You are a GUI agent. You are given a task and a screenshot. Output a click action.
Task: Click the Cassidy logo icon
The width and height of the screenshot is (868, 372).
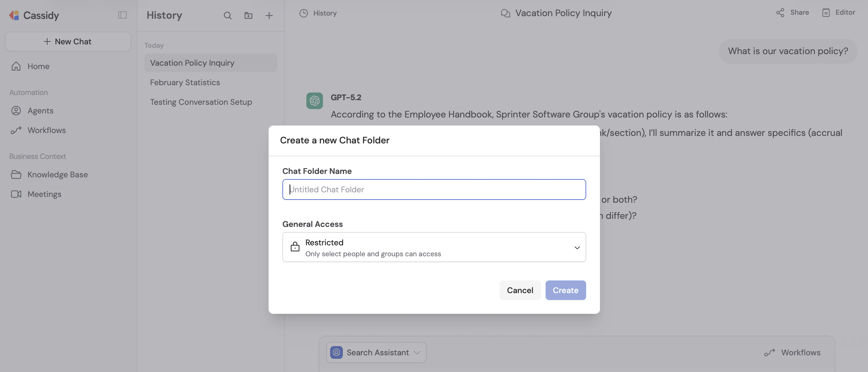[14, 15]
